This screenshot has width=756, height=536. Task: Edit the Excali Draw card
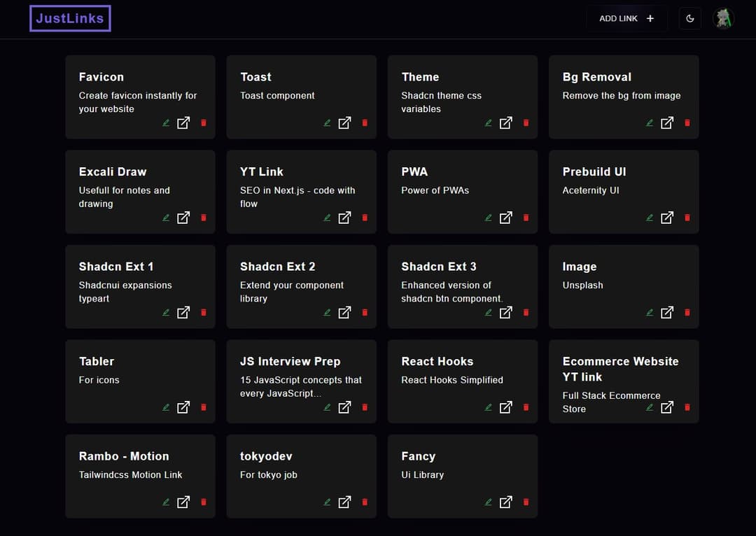tap(166, 218)
